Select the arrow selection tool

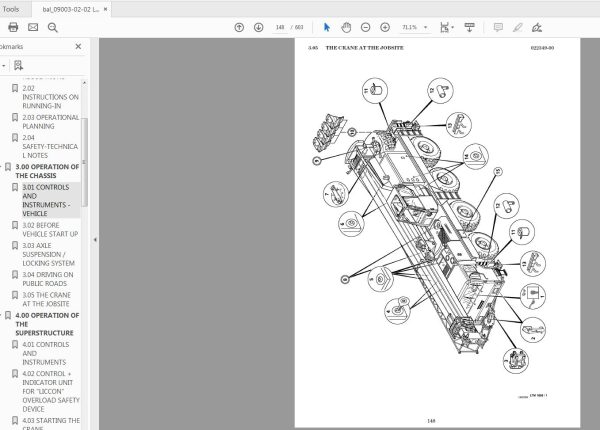[x=327, y=27]
